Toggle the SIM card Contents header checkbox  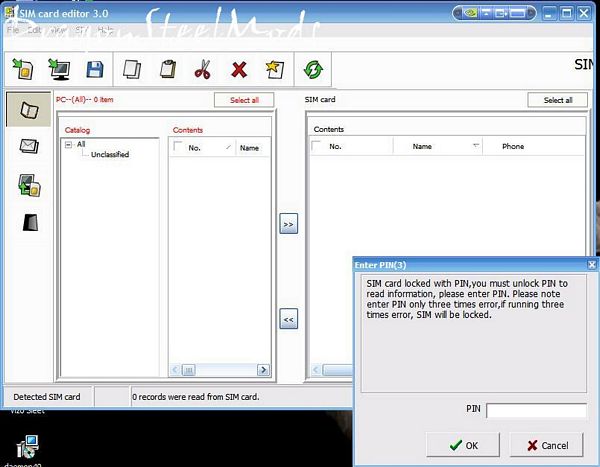[317, 146]
